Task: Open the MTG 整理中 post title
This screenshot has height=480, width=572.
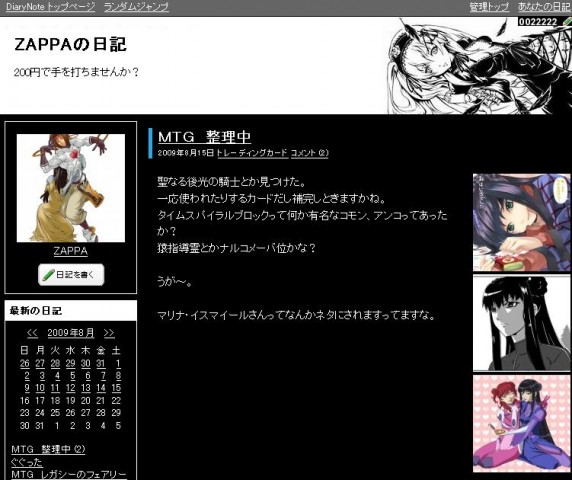Action: pyautogui.click(x=205, y=137)
